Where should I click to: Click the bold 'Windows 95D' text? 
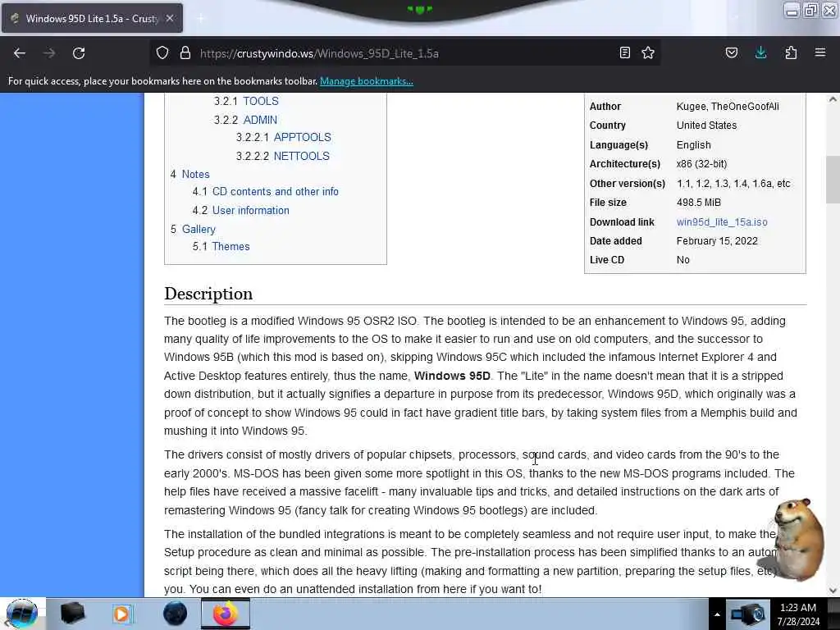pos(452,376)
